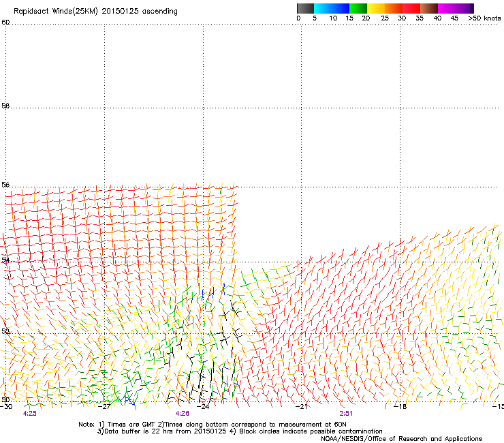
Task: Click the purple time stamp '4:25'
Action: [x=29, y=414]
